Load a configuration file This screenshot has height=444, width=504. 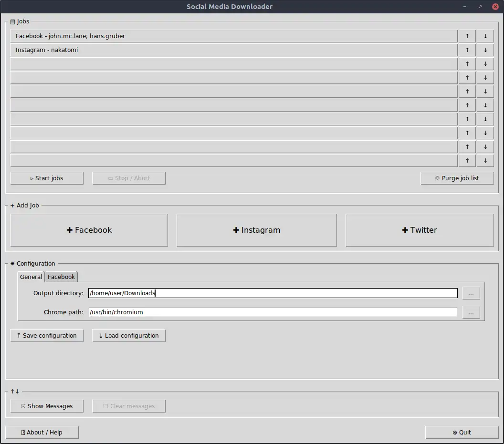(x=129, y=336)
